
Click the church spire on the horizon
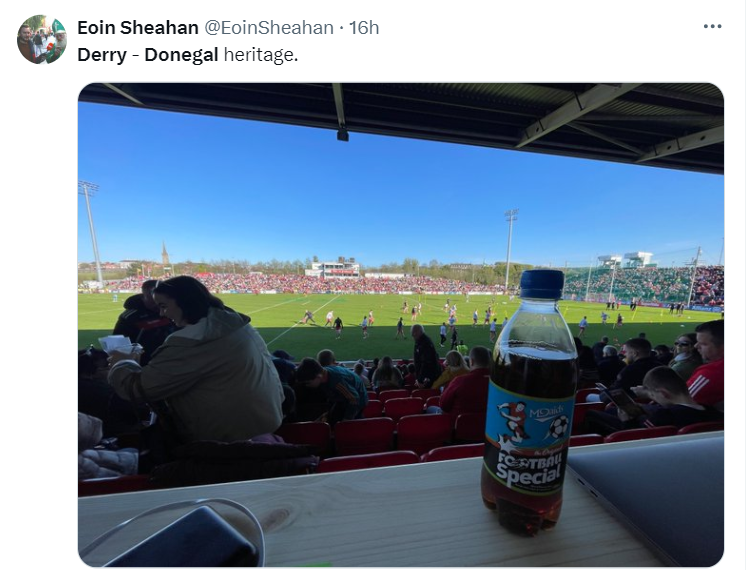[x=165, y=253]
